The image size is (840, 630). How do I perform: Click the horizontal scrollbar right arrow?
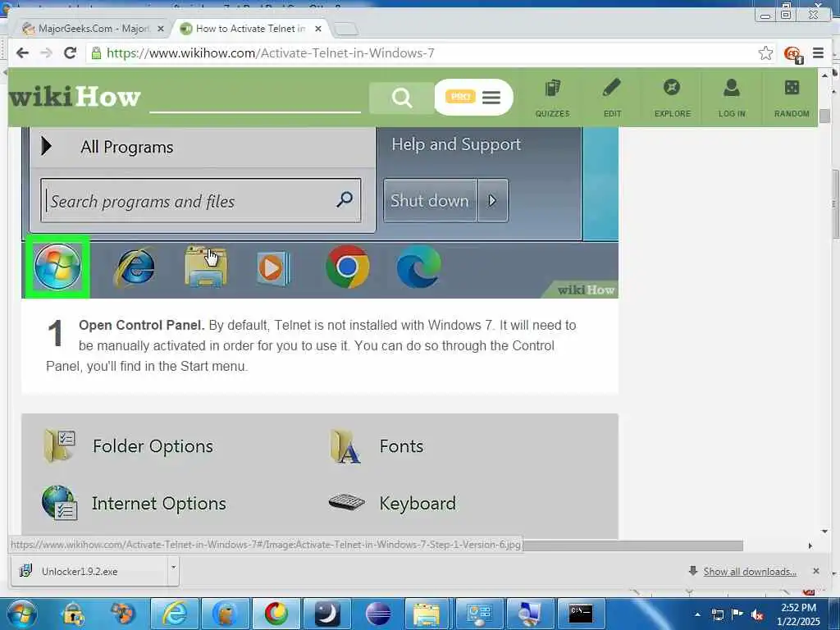point(810,546)
